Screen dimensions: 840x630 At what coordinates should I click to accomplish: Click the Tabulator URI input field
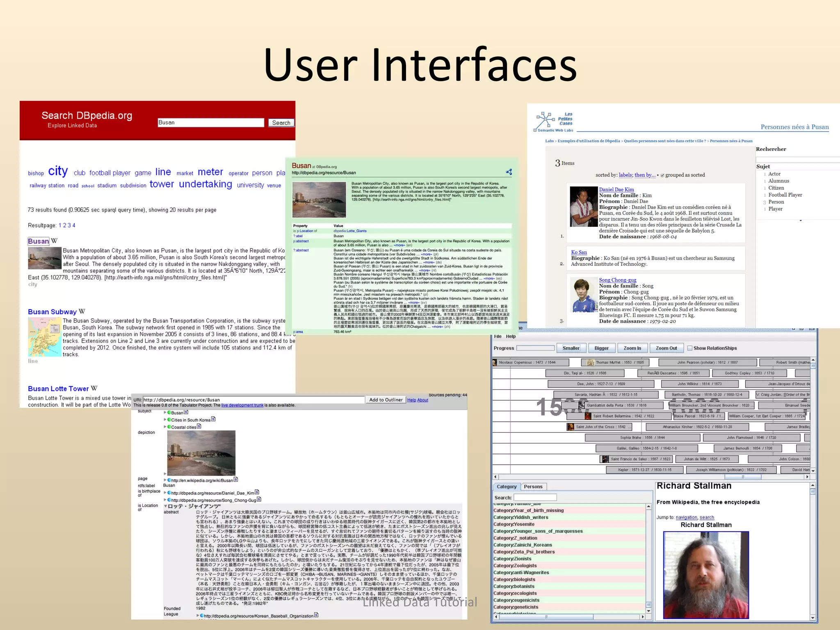click(253, 400)
